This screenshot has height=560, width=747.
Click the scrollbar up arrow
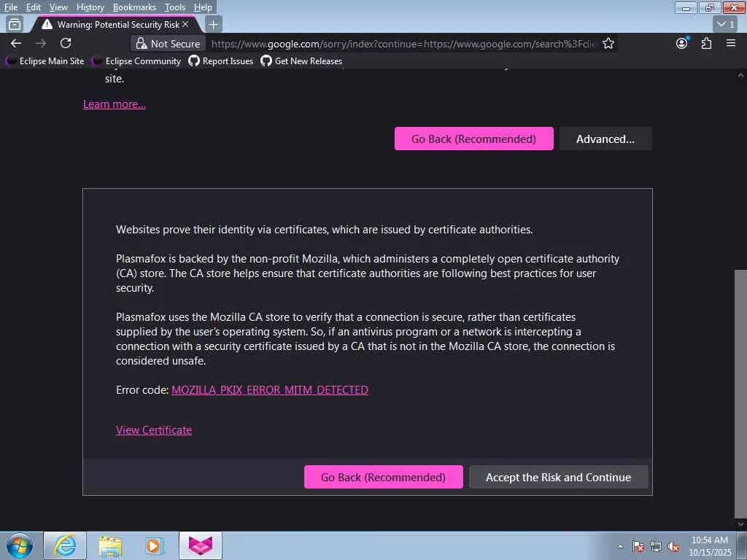(740, 75)
